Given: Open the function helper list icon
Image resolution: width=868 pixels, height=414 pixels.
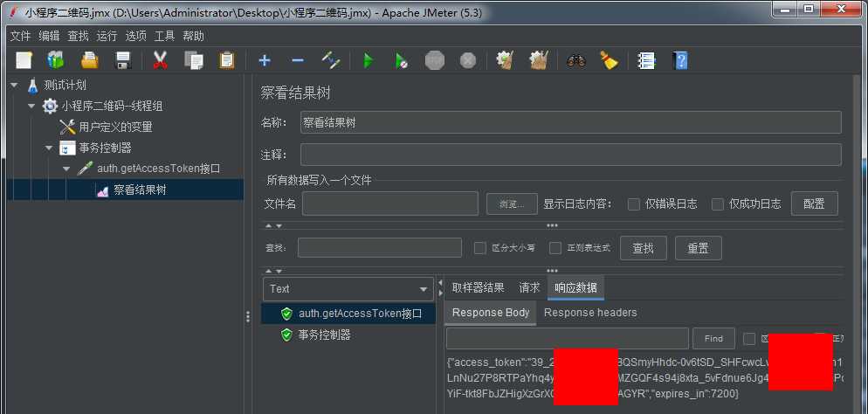Looking at the screenshot, I should (x=646, y=60).
